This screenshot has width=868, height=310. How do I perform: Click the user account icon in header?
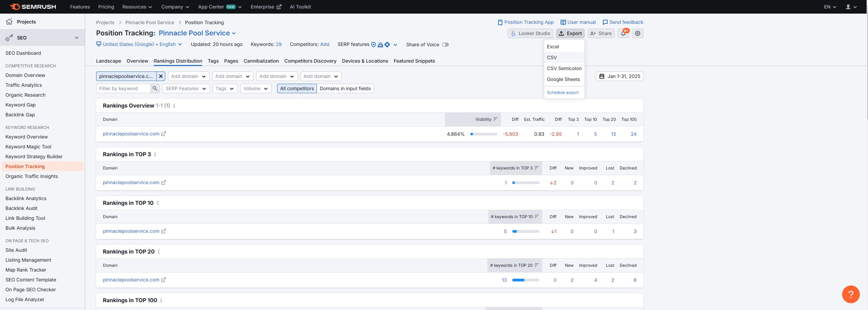point(848,7)
